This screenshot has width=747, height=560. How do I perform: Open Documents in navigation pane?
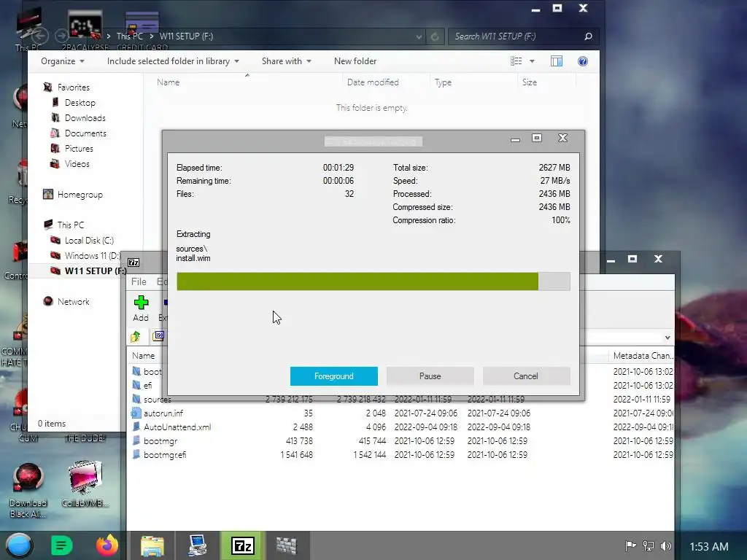click(86, 133)
